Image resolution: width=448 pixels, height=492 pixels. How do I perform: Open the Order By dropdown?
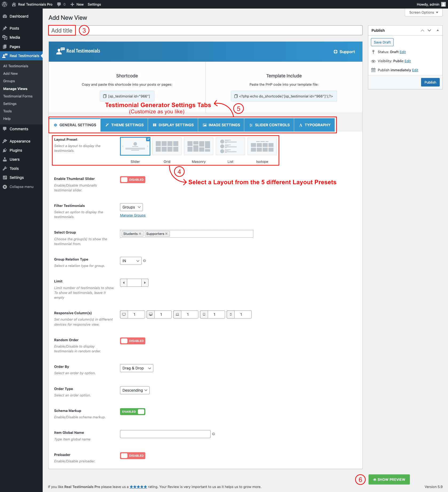137,368
